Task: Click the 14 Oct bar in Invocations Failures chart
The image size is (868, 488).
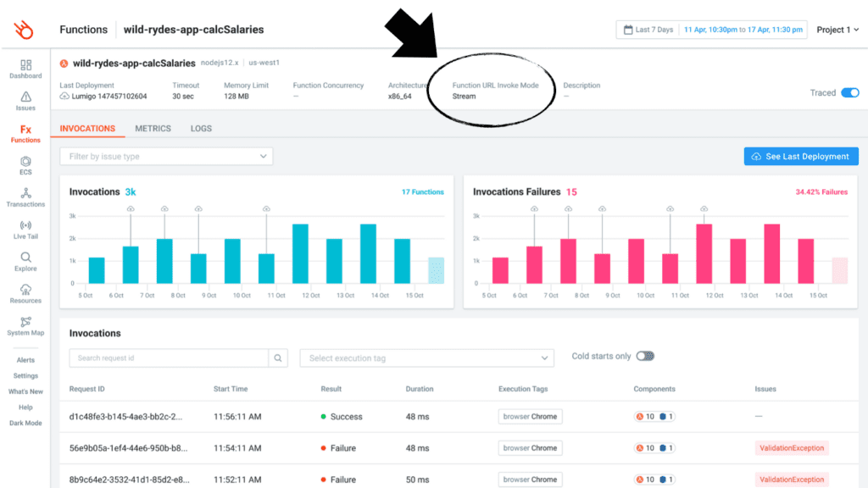Action: click(x=772, y=253)
